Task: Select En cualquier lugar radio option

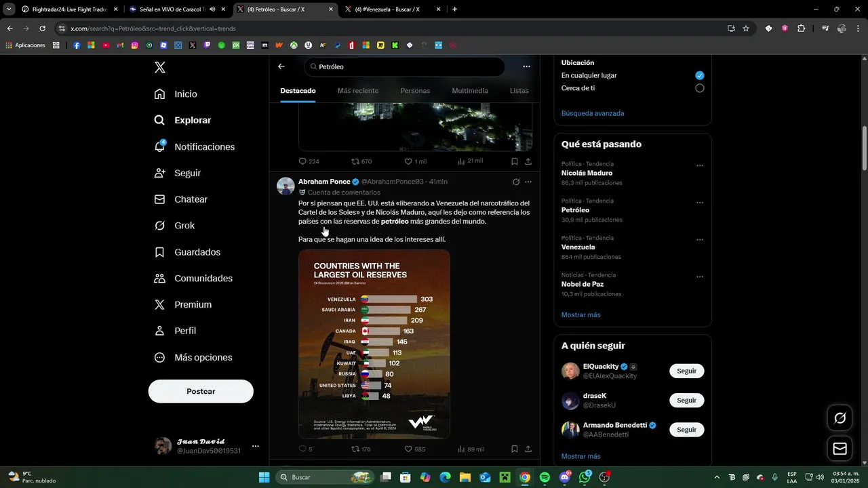Action: 700,75
